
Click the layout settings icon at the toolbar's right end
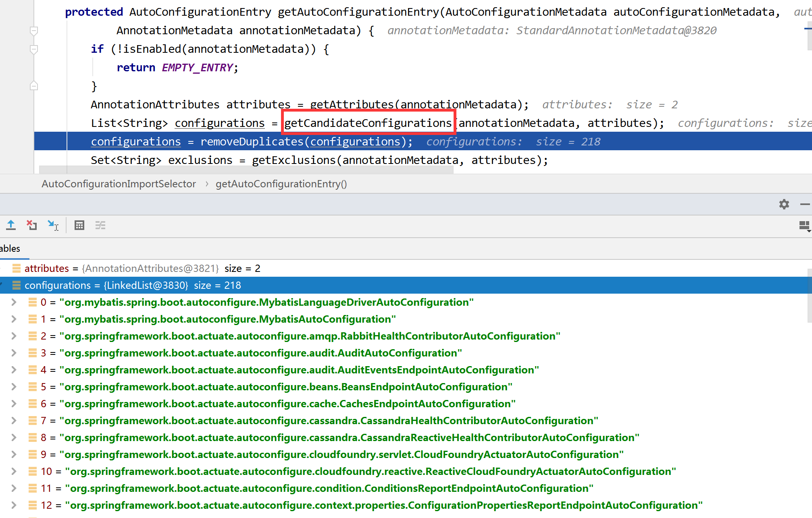pyautogui.click(x=805, y=226)
